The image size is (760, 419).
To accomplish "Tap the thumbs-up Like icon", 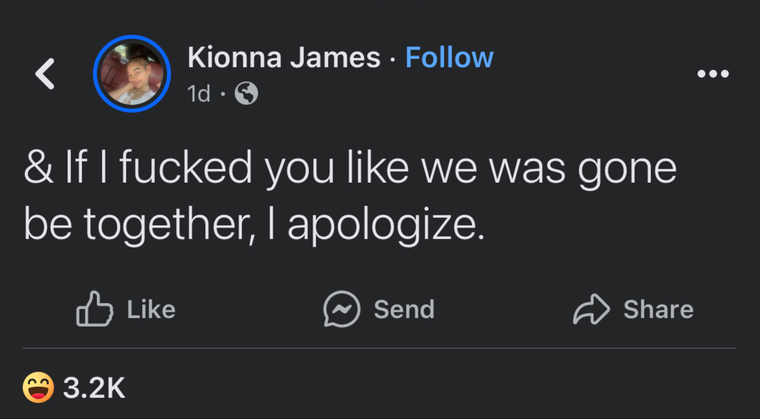I will (94, 308).
